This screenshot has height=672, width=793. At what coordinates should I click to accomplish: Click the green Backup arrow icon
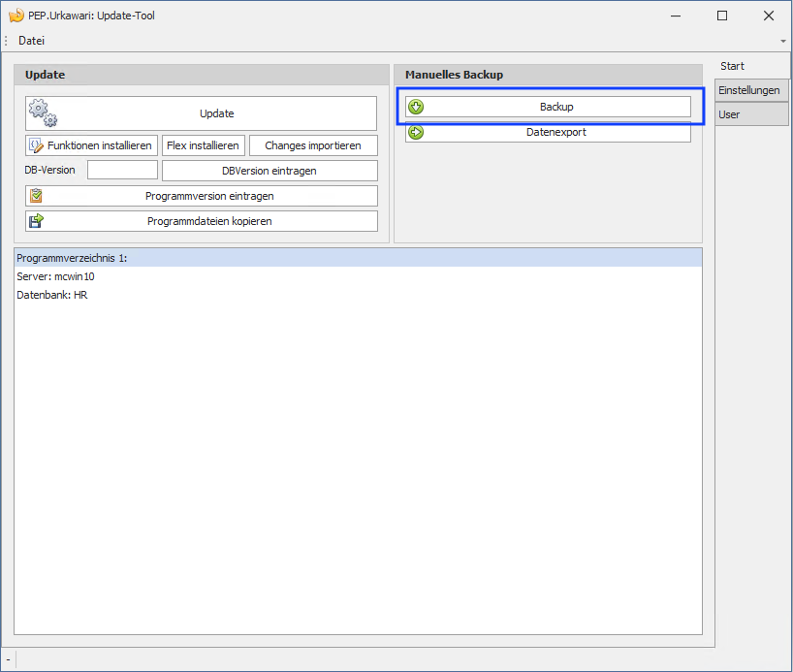pos(416,107)
